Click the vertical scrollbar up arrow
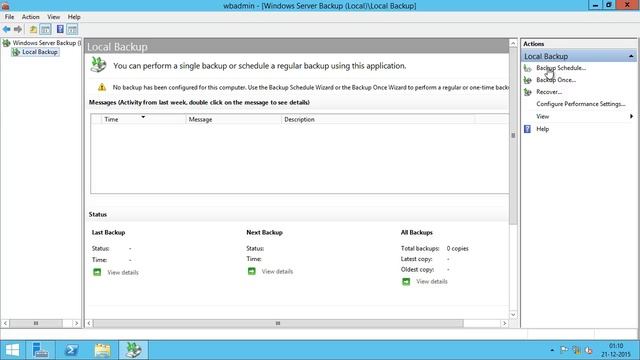Screen dimensions: 640x360 513,43
